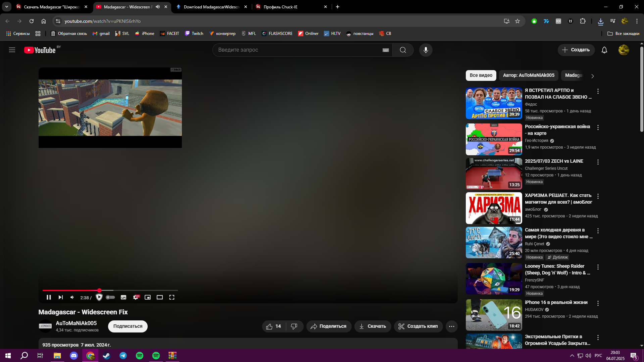Open Telegram from the taskbar
Viewport: 644px width, 362px height.
(x=123, y=356)
